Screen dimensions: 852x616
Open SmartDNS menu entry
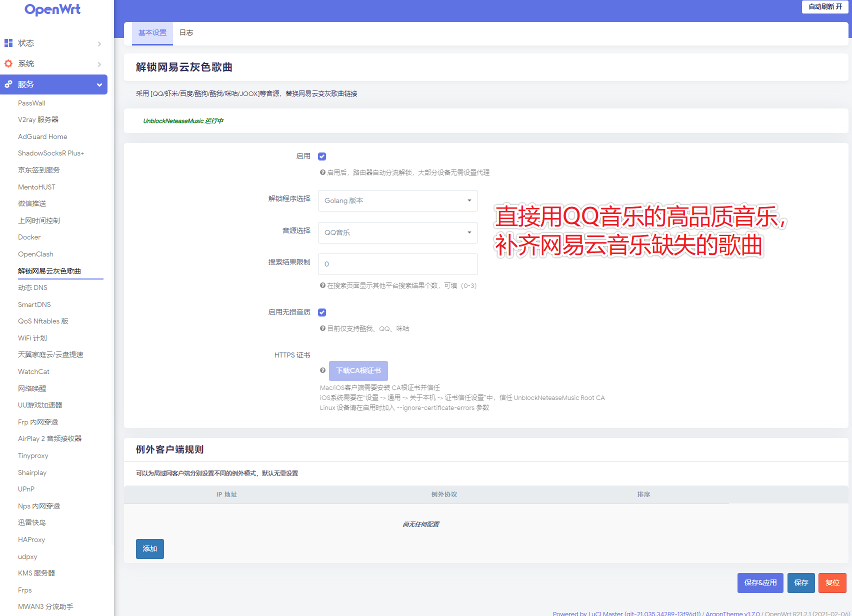point(34,304)
